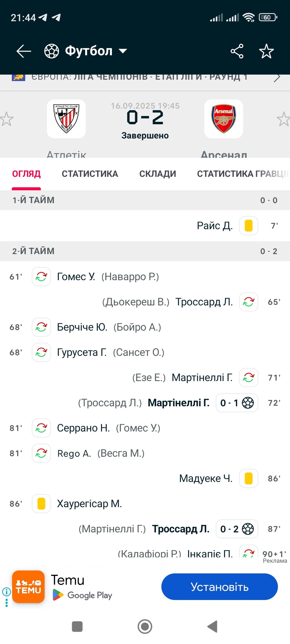Open the Champions League chevron arrow

pyautogui.click(x=277, y=78)
